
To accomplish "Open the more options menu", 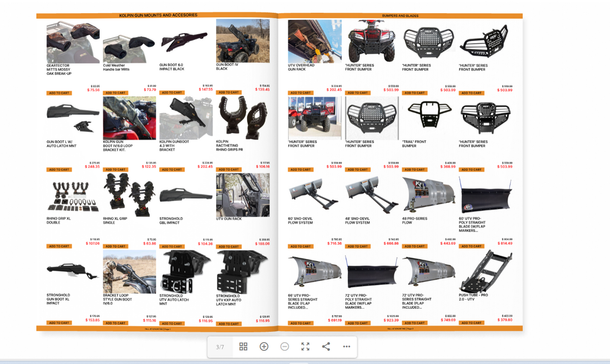I will (347, 347).
